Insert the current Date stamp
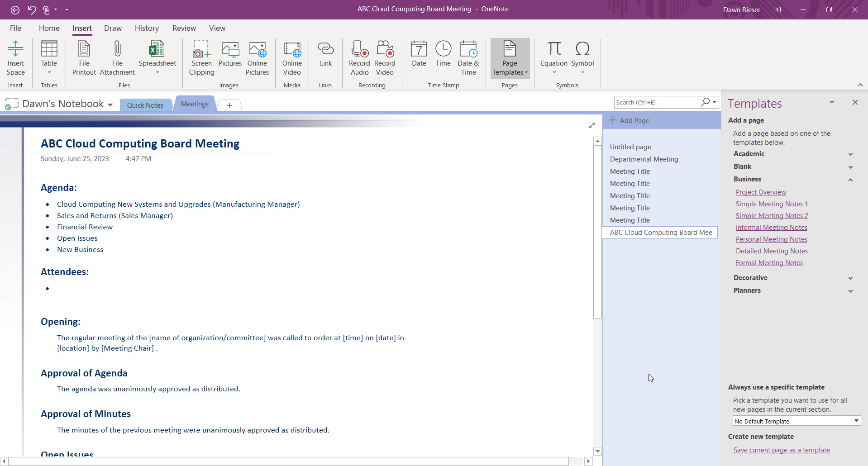The width and height of the screenshot is (868, 466). (x=419, y=54)
